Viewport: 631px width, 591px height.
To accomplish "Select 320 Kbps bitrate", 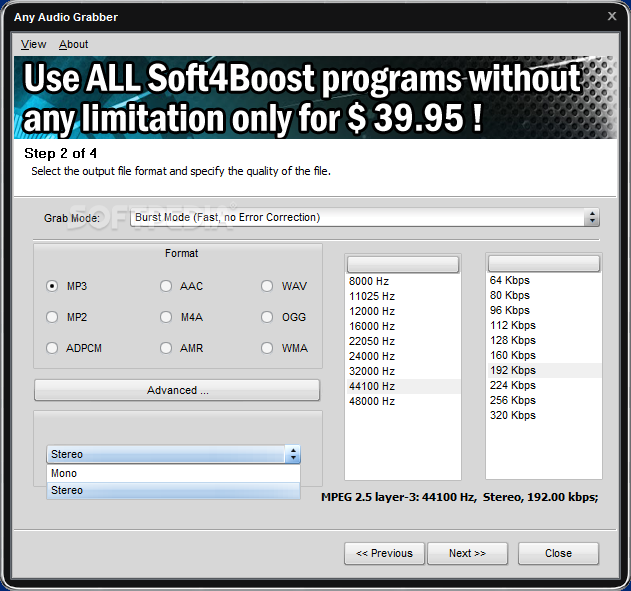I will point(544,415).
